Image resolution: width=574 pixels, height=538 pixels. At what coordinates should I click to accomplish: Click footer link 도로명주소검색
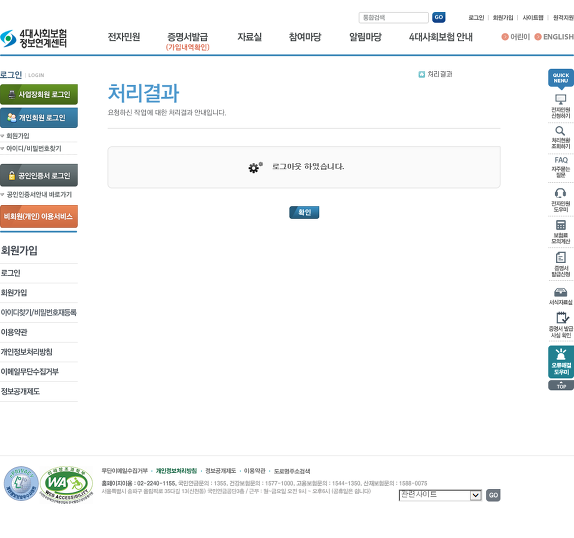pos(292,471)
